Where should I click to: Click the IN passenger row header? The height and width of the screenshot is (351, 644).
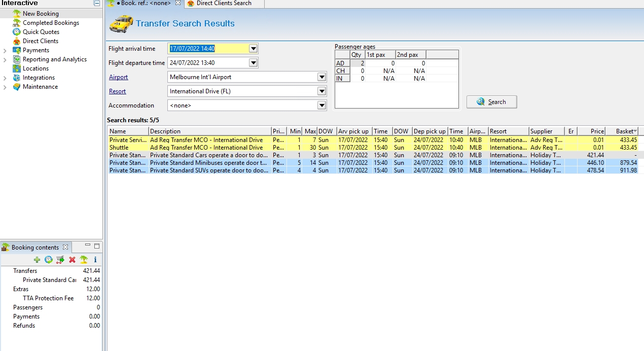[x=342, y=78]
